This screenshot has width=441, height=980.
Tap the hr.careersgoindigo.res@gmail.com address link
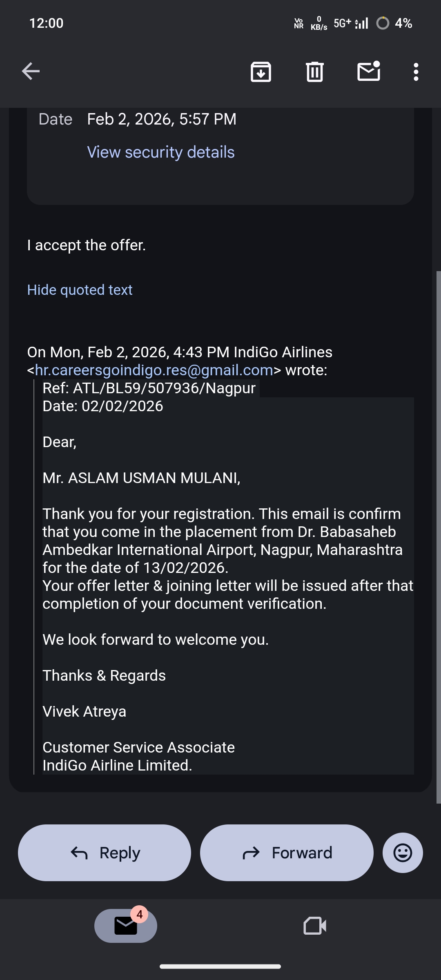(154, 370)
